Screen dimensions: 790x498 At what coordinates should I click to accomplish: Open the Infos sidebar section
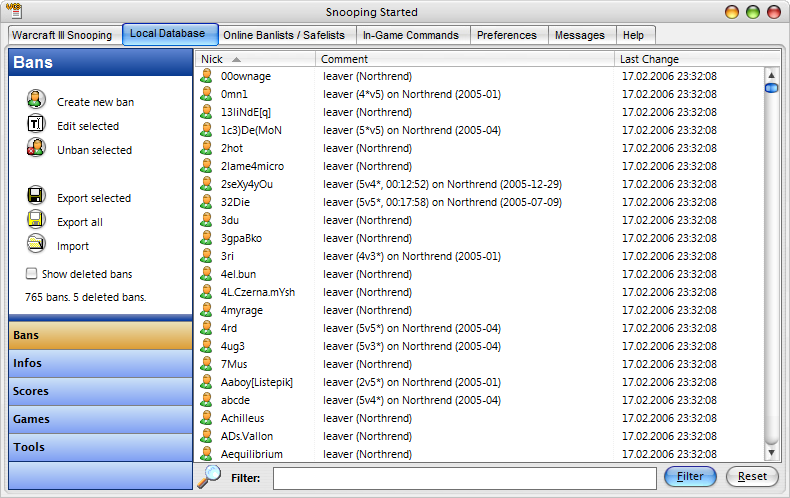pyautogui.click(x=100, y=363)
